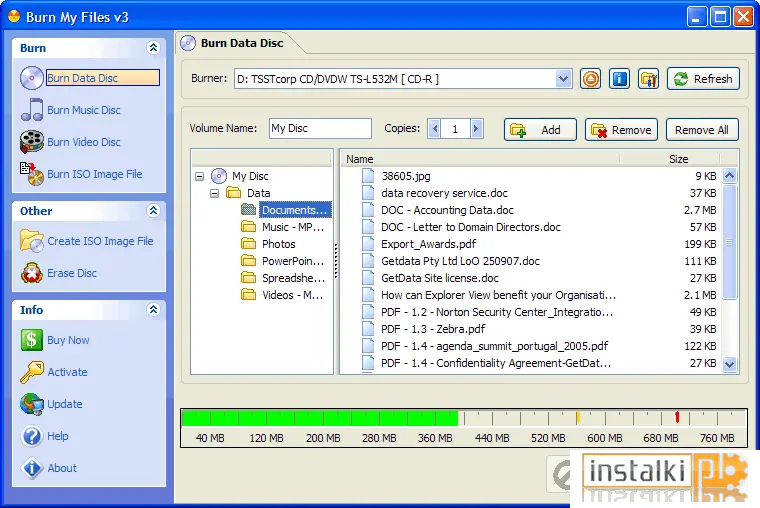Click the Refresh button
Viewport: 760px width, 508px height.
703,79
